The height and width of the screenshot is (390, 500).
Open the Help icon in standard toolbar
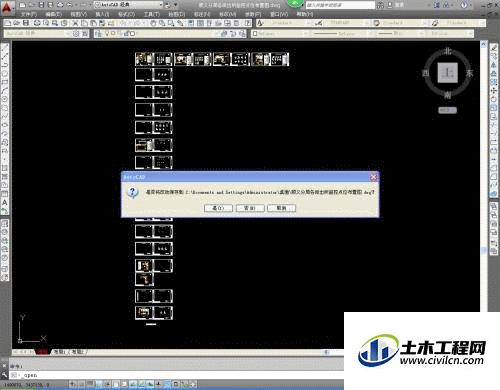point(247,23)
